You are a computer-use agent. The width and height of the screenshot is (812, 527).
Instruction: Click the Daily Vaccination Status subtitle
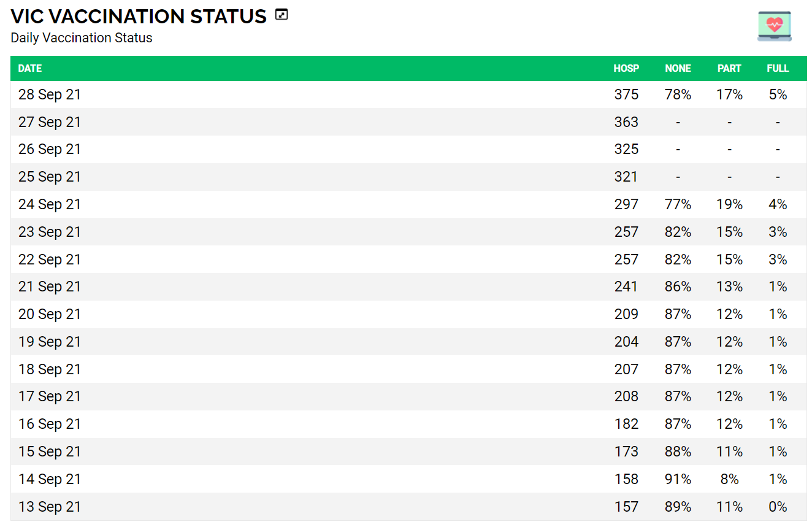pos(82,38)
